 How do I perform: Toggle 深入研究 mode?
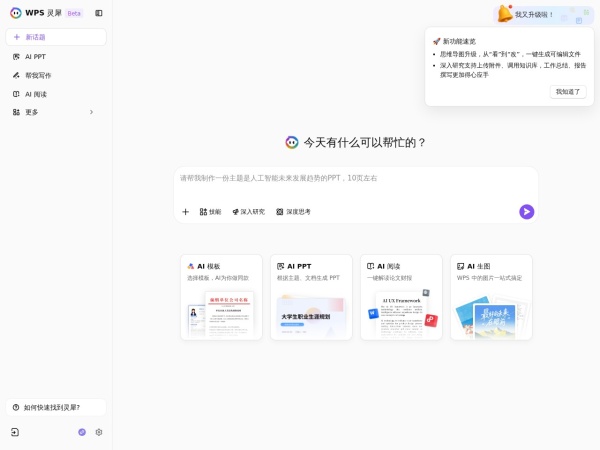(248, 212)
